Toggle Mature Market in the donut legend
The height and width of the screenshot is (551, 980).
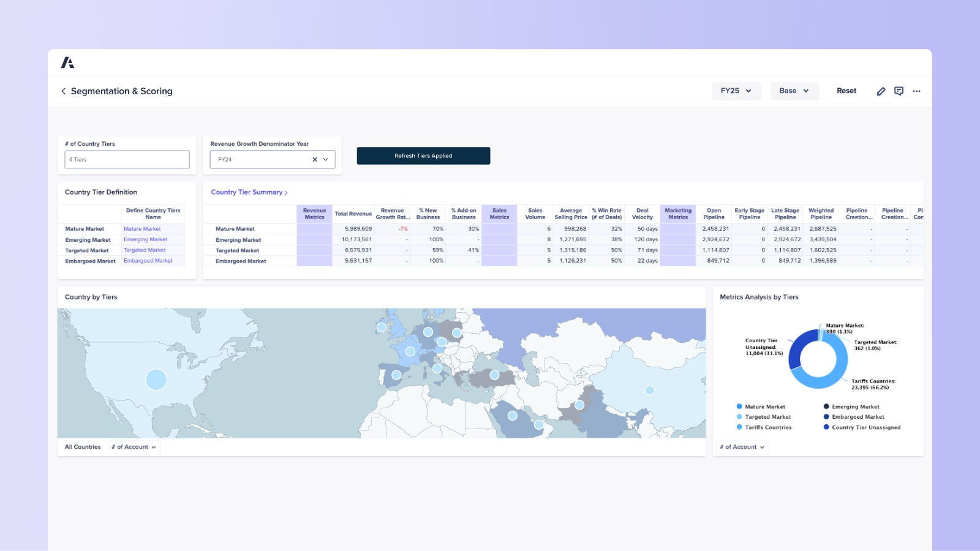tap(765, 407)
